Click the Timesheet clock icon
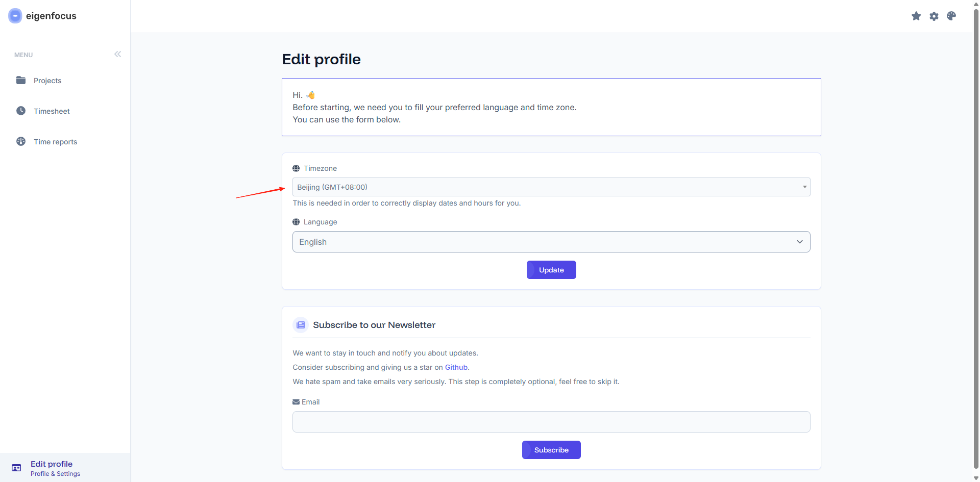 coord(21,111)
